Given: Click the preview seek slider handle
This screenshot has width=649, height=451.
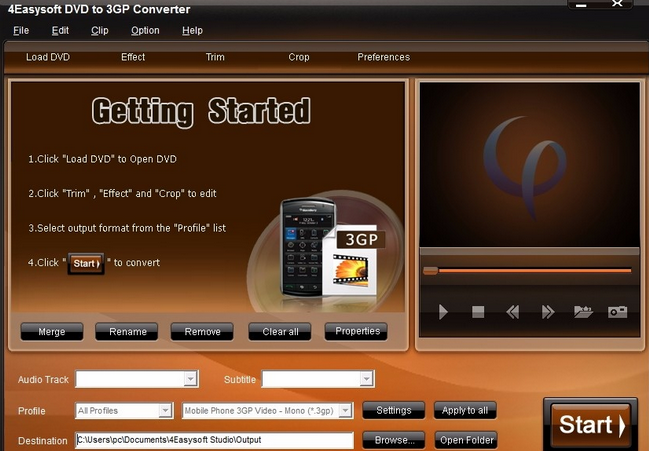Looking at the screenshot, I should click(430, 271).
